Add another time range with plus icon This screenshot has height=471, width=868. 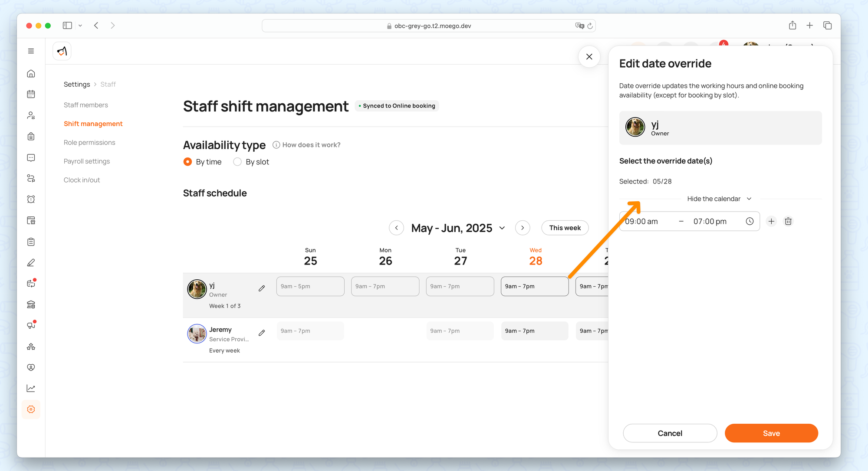tap(771, 221)
